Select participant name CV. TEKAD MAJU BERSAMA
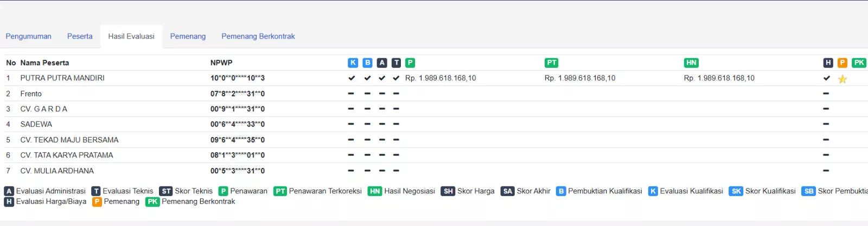 click(x=69, y=140)
